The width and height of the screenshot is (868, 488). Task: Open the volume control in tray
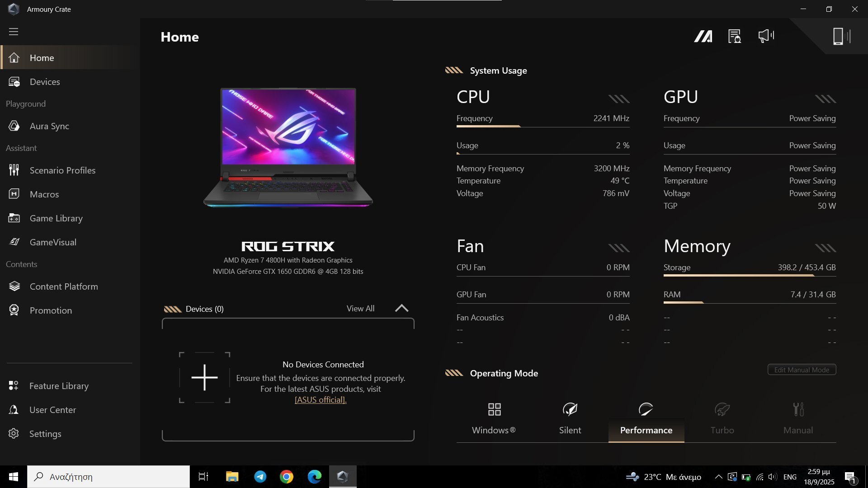773,477
